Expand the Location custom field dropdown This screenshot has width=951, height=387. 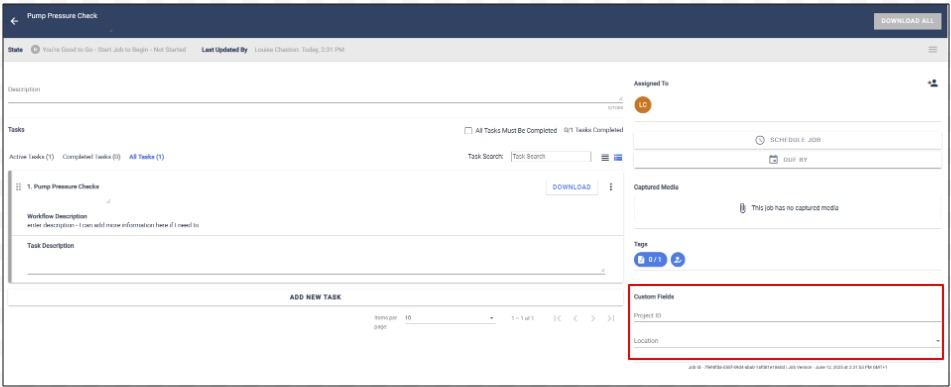point(787,341)
